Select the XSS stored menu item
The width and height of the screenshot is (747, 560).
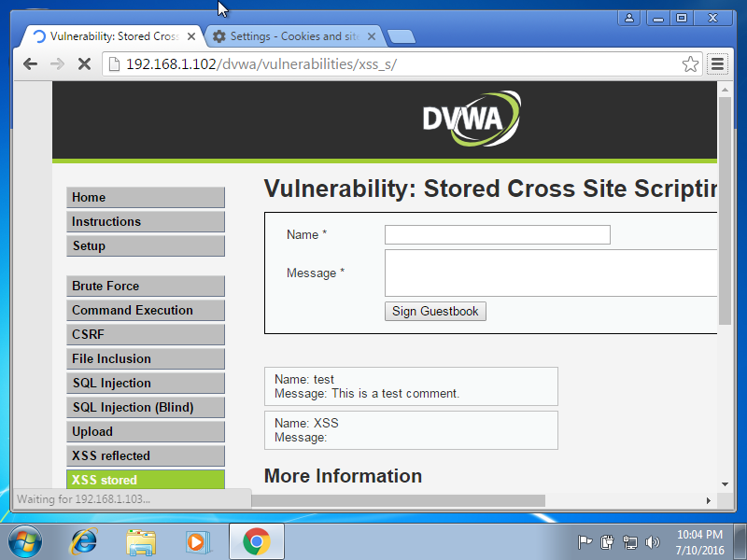tap(146, 480)
